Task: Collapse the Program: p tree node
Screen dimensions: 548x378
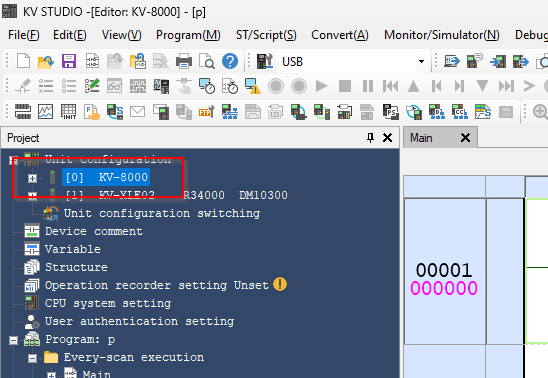Action: [13, 340]
